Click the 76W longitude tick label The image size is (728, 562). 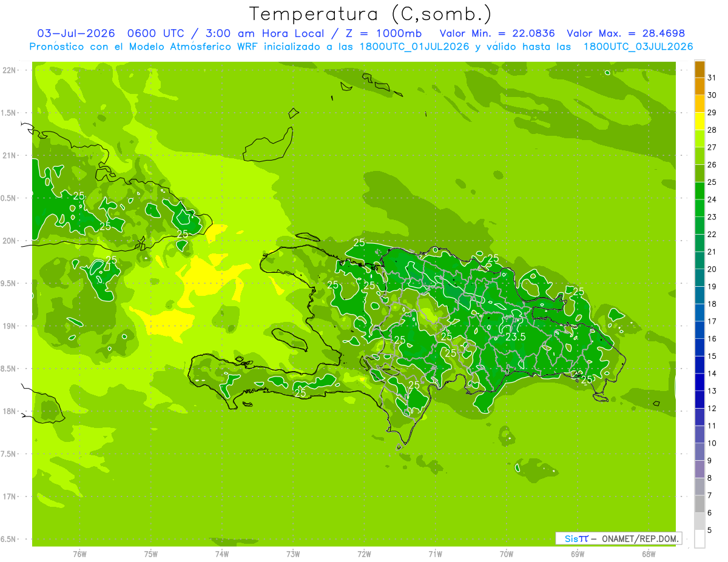[79, 554]
